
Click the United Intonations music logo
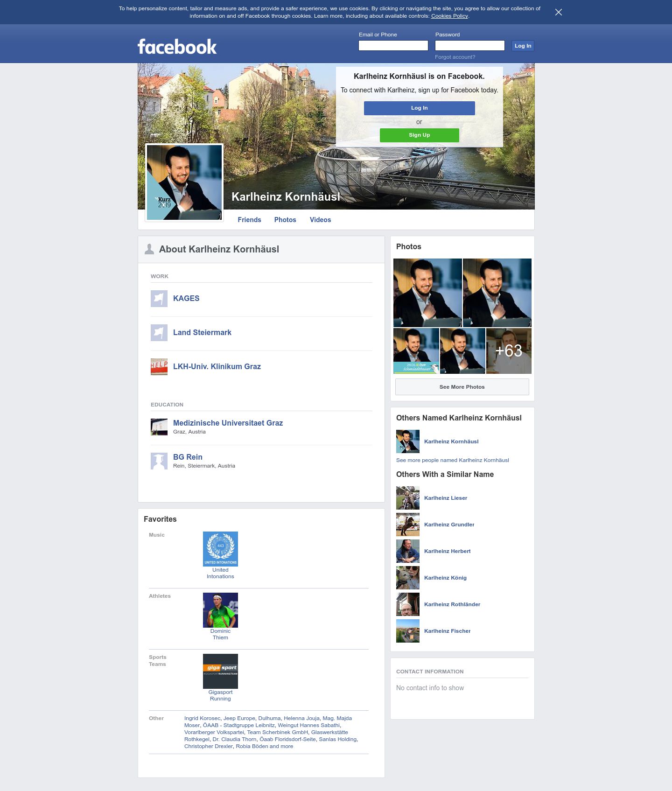pos(220,549)
